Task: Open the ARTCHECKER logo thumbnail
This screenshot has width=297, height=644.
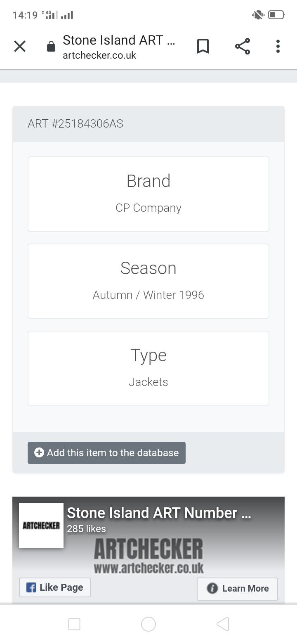Action: (x=41, y=526)
